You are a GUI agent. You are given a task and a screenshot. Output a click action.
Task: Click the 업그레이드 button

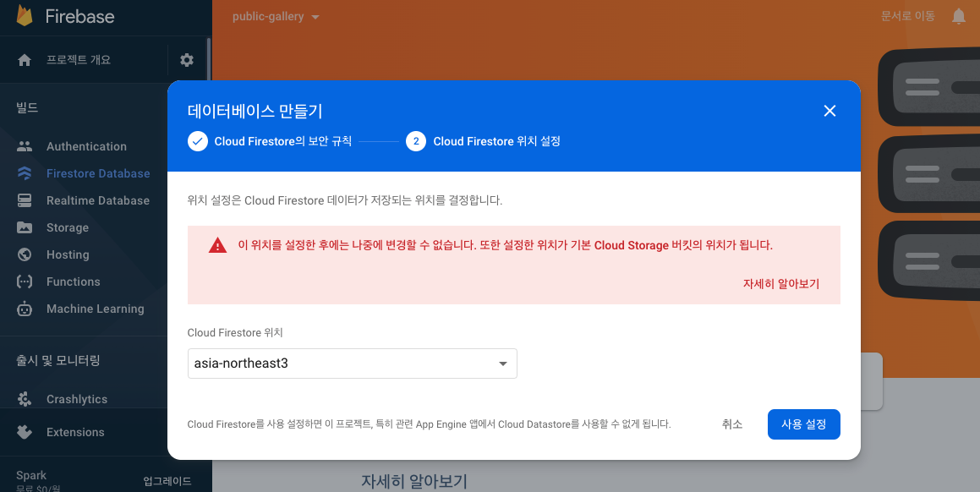[x=167, y=481]
